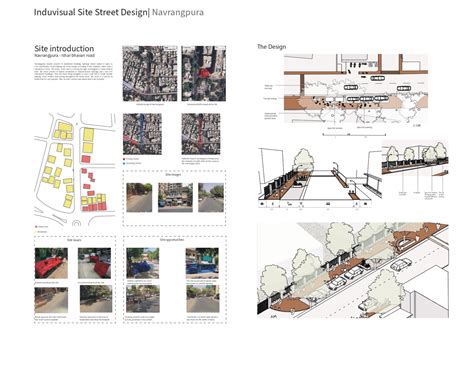
Task: Open the left photo in Site images
Action: pos(139,197)
